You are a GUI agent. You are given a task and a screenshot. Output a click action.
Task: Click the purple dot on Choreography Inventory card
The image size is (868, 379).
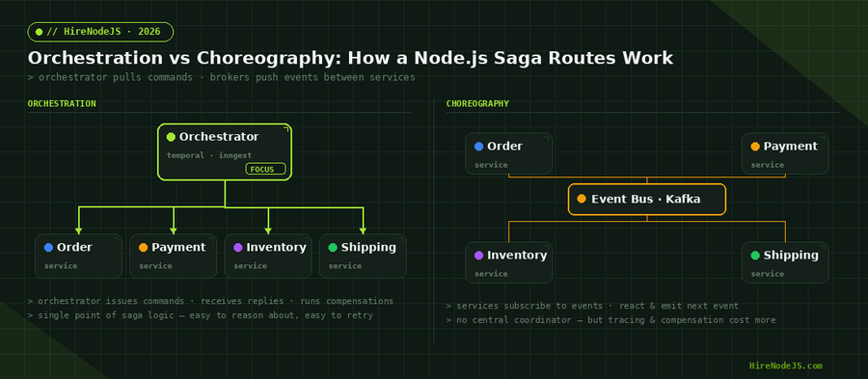478,256
